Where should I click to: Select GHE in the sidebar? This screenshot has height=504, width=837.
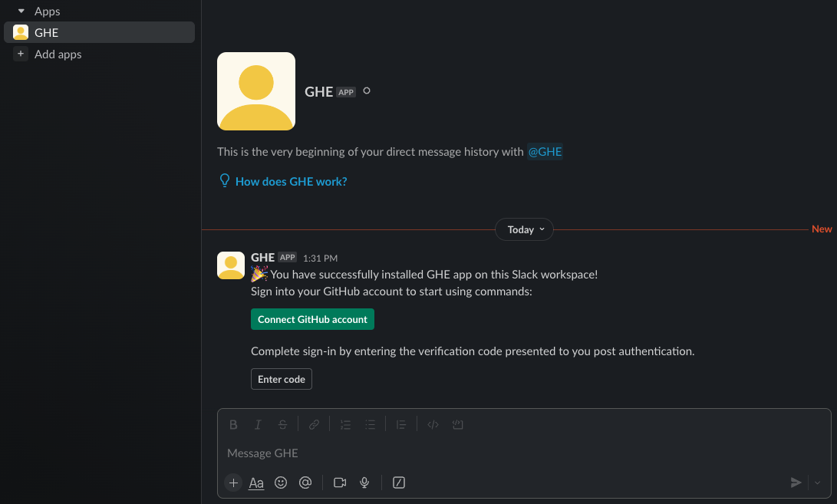(x=99, y=32)
